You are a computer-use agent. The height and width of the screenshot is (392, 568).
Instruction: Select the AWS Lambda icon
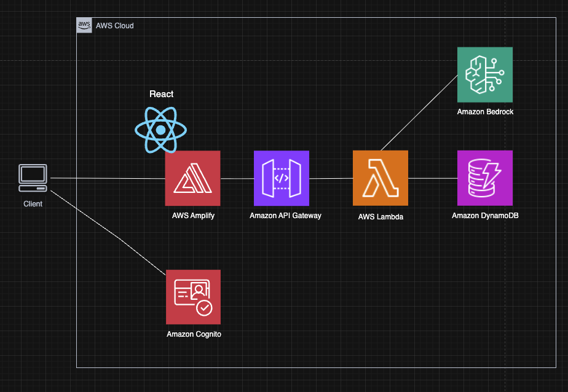(381, 178)
